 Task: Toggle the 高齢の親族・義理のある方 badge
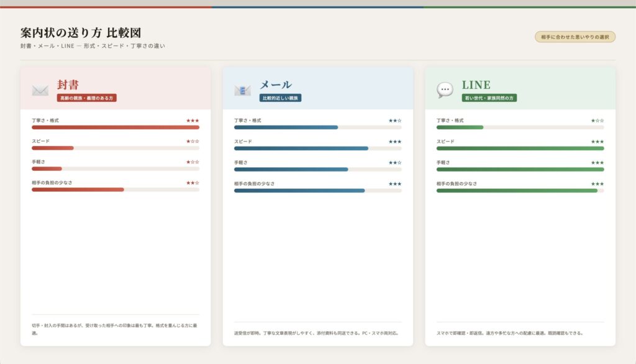(86, 98)
